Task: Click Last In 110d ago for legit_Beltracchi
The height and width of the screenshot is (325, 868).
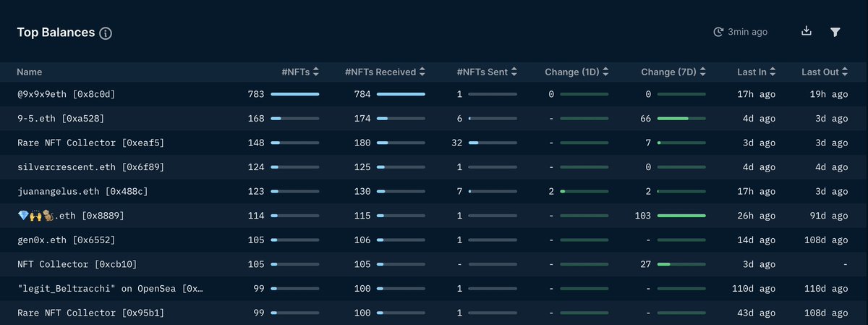Action: coord(754,289)
